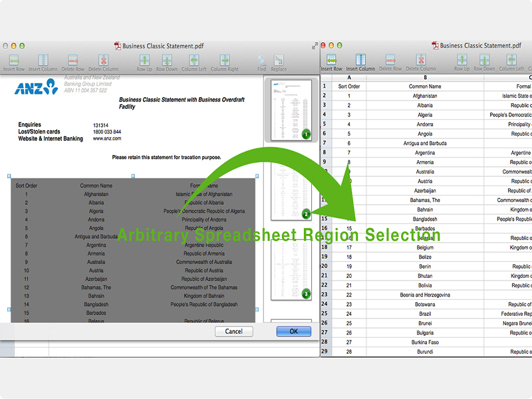
Task: Confirm the selection with the OK button
Action: point(293,331)
